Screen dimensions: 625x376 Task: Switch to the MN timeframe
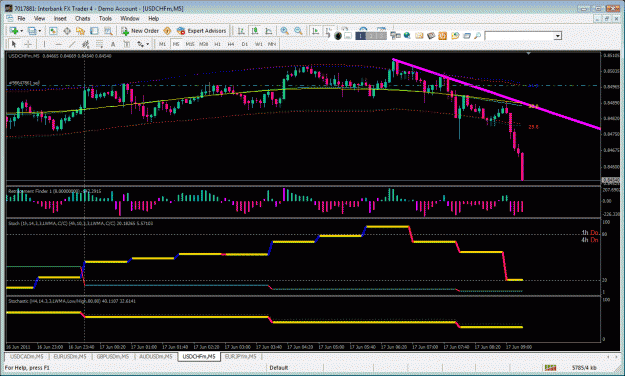[x=272, y=44]
